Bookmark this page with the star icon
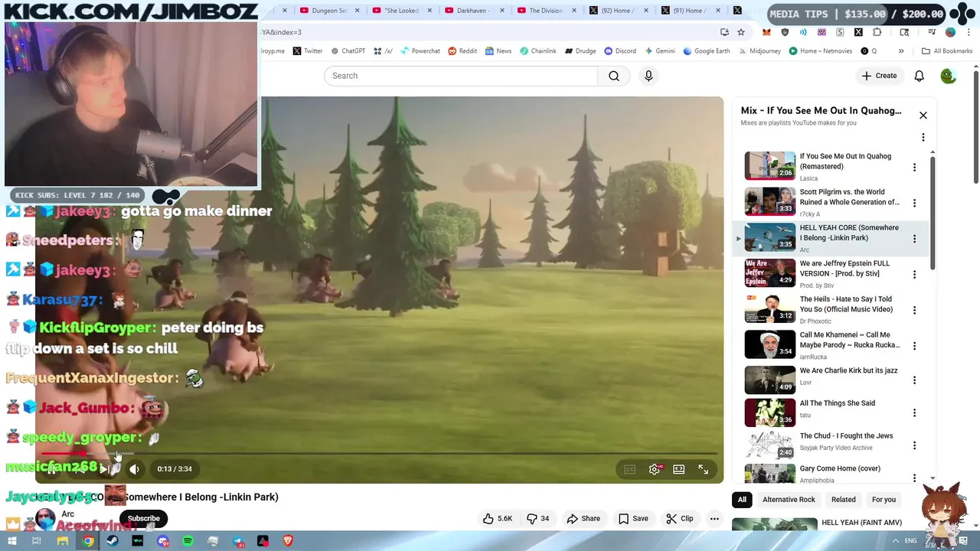This screenshot has height=551, width=980. tap(741, 32)
